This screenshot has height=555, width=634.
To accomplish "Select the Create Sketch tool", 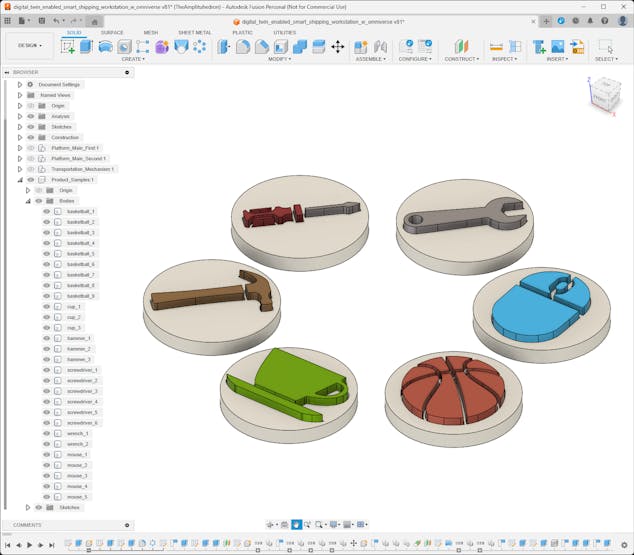I will [x=68, y=46].
